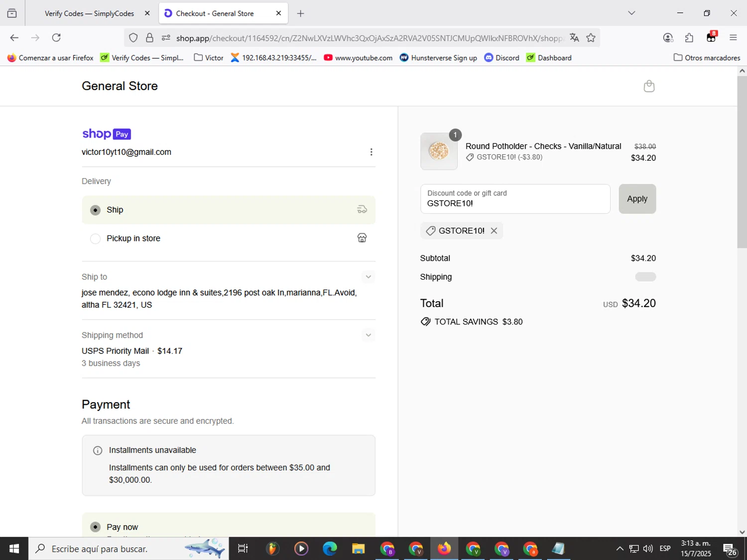Open a new browser tab
The height and width of the screenshot is (560, 747).
point(300,13)
